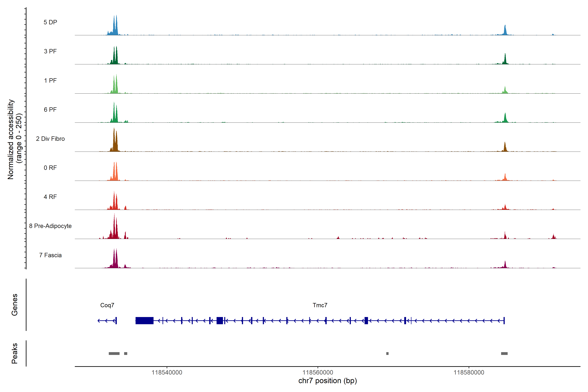The image size is (588, 392).
Task: Click the 2 Div Fibro track label
Action: (x=50, y=139)
